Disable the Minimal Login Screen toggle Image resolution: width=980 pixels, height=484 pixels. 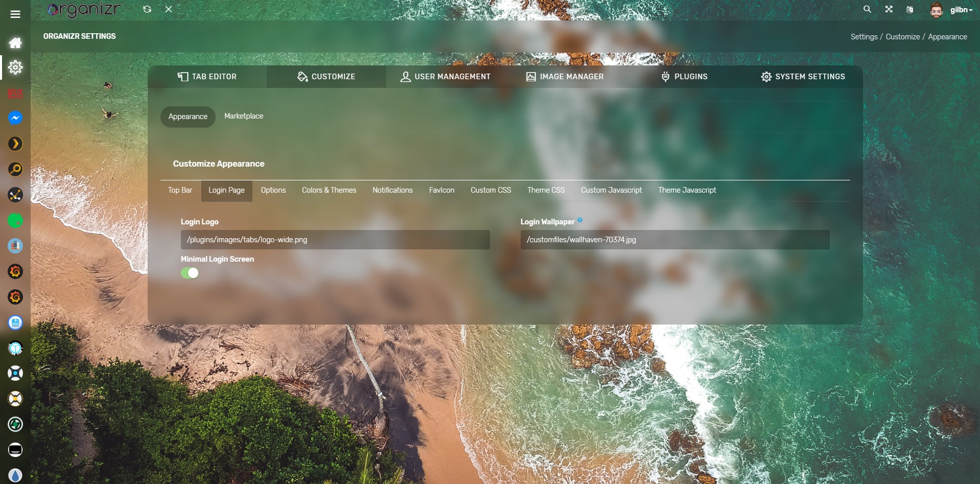(190, 273)
